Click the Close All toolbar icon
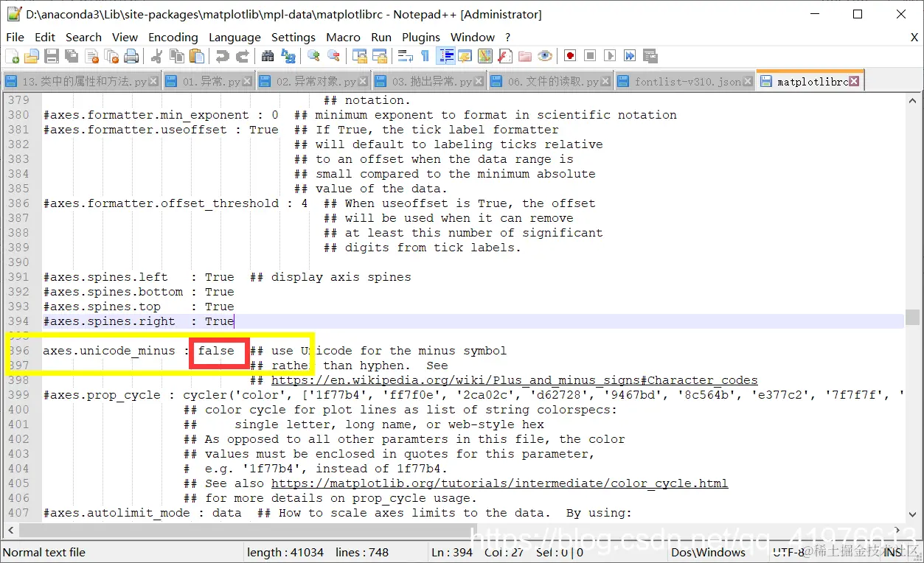 (x=111, y=56)
